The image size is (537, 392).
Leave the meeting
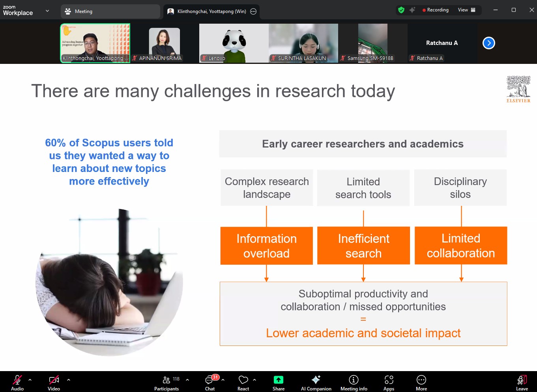coord(522,383)
